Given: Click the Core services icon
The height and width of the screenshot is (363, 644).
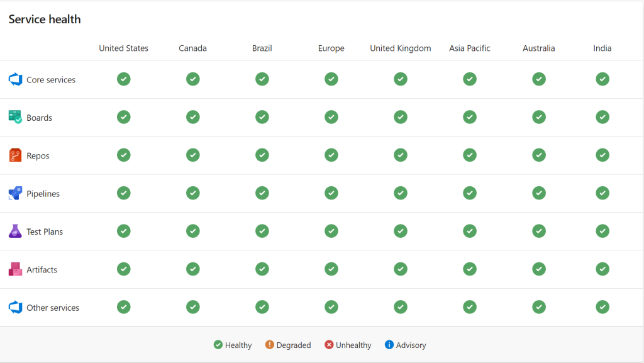Looking at the screenshot, I should [x=14, y=79].
